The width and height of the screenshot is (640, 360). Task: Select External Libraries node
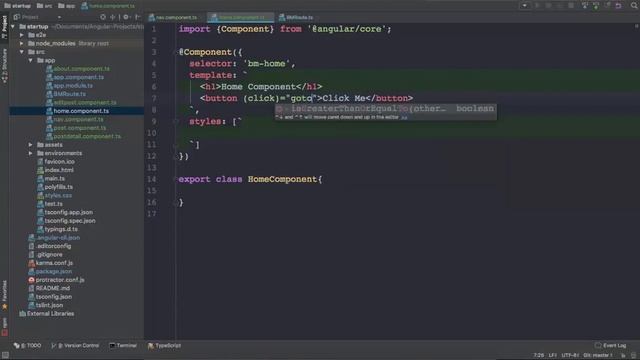pos(47,314)
